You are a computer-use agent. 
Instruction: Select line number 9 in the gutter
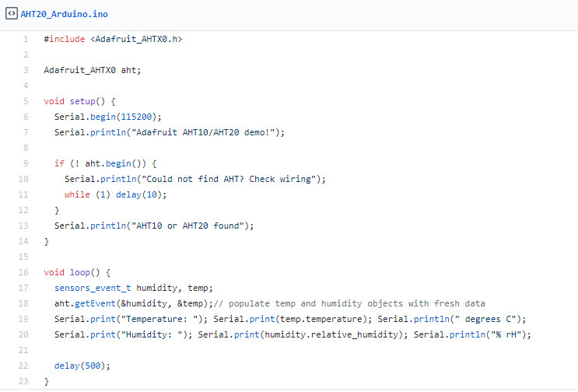[25, 163]
